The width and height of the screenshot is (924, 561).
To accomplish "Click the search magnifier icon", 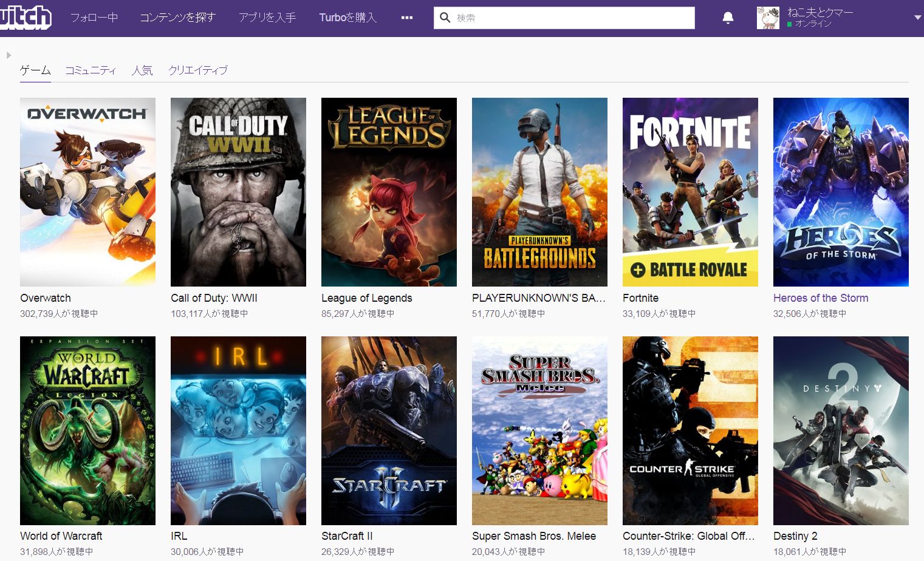I will [445, 18].
